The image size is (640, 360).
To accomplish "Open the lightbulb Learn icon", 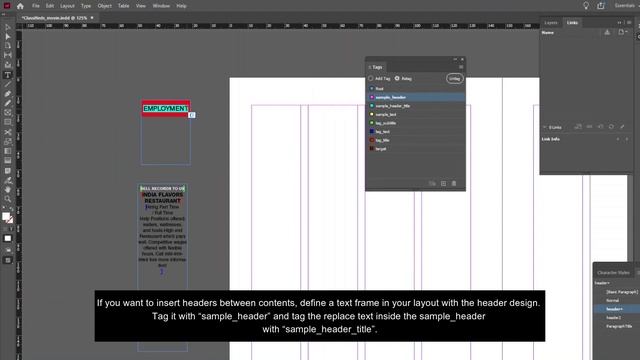I will [x=586, y=6].
